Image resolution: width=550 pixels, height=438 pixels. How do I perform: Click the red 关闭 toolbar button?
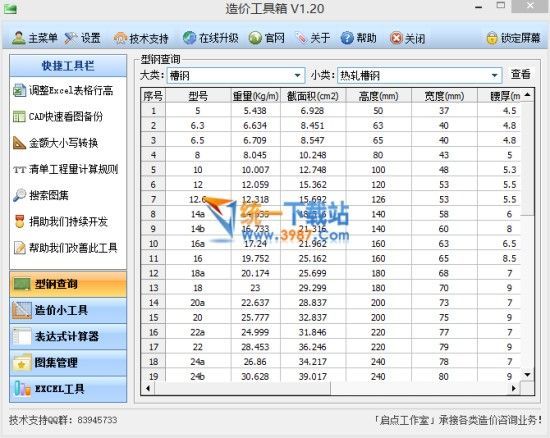(x=408, y=38)
